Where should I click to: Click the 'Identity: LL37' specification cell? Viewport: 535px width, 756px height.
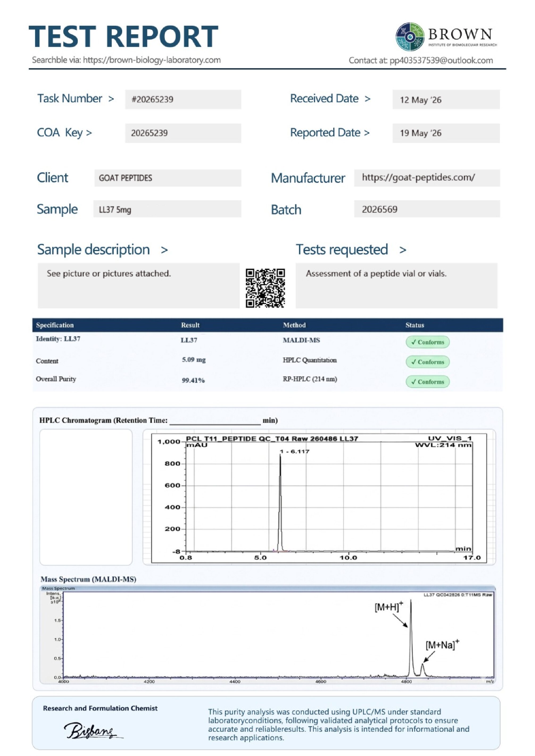click(x=58, y=339)
